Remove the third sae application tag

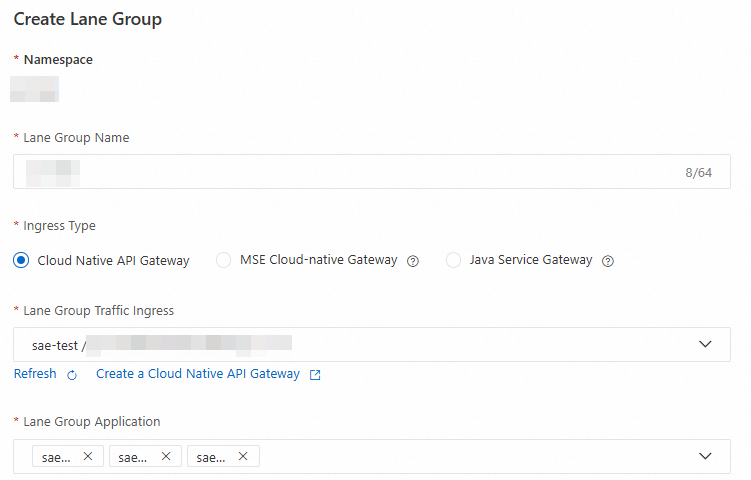point(243,456)
